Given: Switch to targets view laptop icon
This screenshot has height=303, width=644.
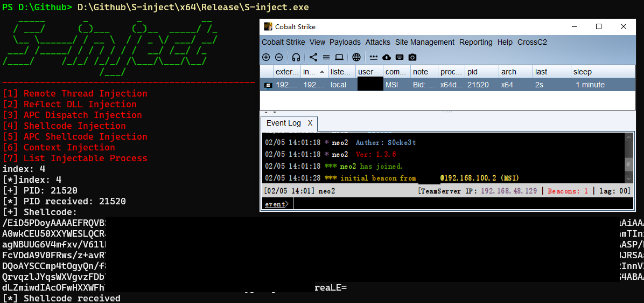Looking at the screenshot, I should click(339, 57).
